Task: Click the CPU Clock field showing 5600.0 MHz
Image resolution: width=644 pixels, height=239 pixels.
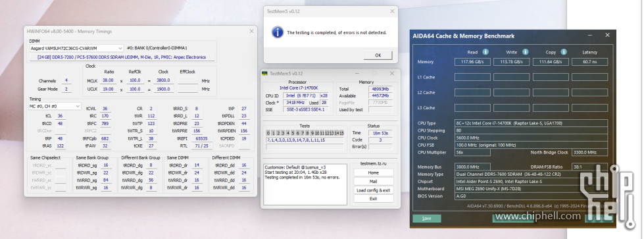Action: 531,138
